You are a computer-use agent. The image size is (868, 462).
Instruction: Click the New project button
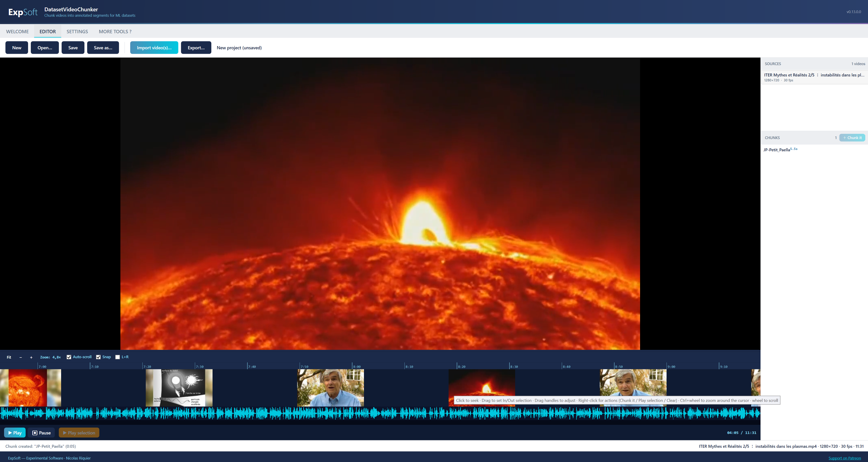[17, 47]
